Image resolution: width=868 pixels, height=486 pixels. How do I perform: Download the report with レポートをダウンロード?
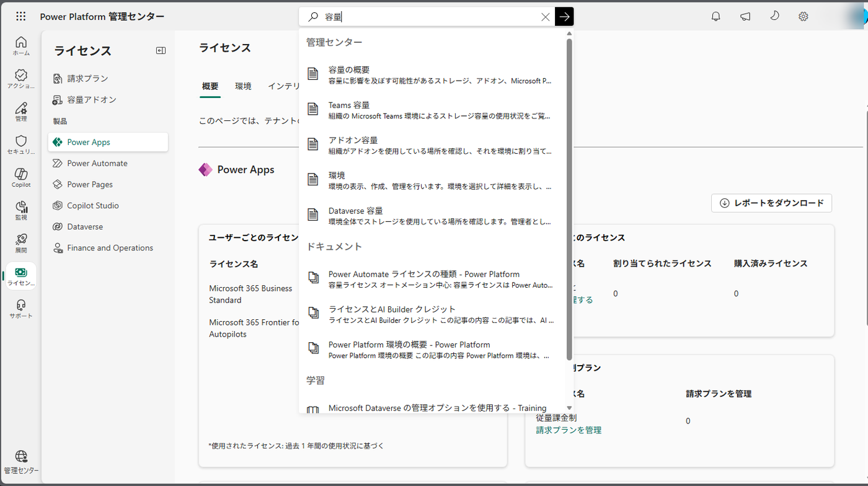(x=771, y=203)
